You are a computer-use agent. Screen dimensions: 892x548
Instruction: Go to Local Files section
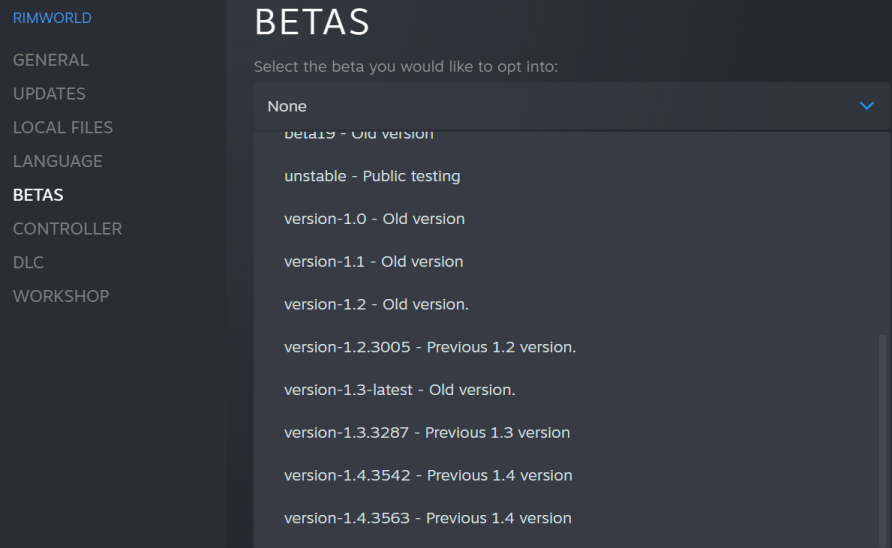click(63, 128)
